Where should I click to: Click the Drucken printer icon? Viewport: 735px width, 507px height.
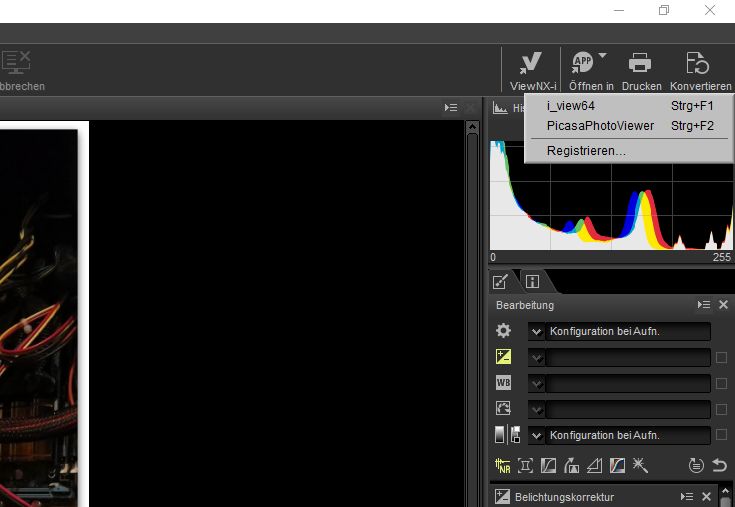(x=640, y=62)
